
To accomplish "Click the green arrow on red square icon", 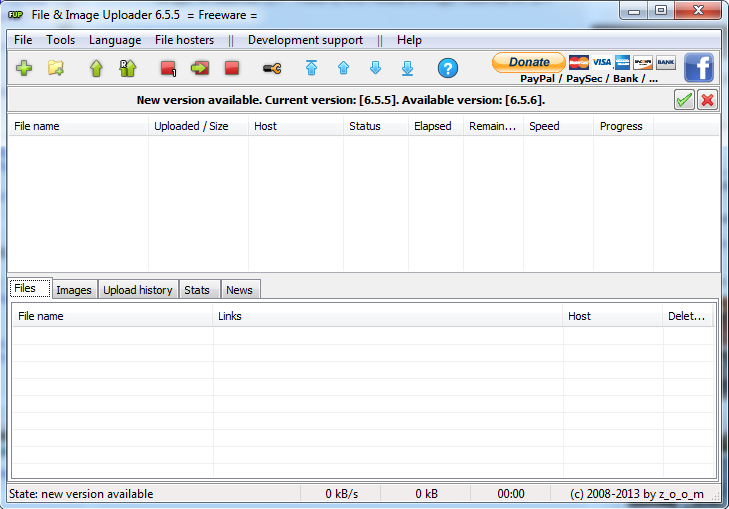I will (200, 68).
